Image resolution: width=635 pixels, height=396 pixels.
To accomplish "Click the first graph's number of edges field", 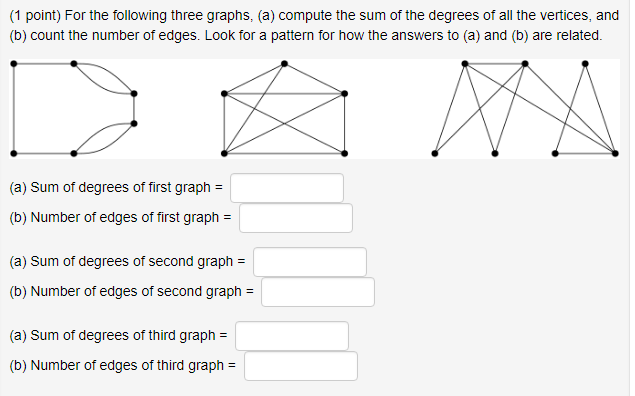I will pos(296,218).
